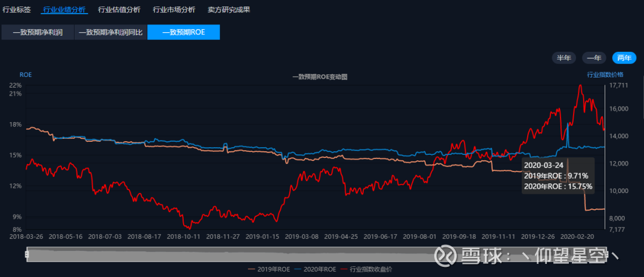Show 一致预期净利润同比 chart

click(110, 32)
